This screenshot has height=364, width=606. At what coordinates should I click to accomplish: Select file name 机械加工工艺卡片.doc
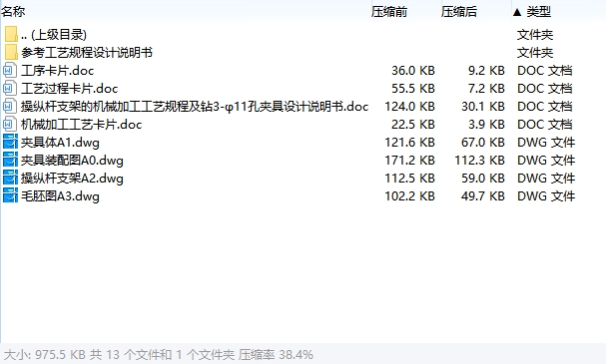82,125
